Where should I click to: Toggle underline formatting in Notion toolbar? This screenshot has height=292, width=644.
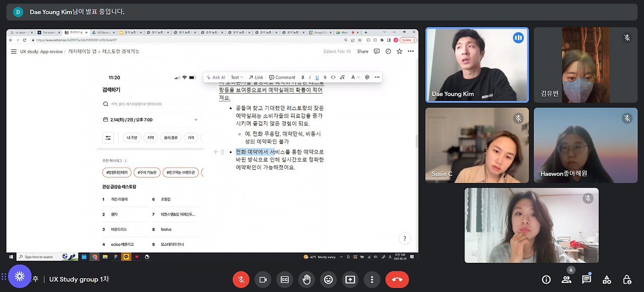[x=317, y=78]
